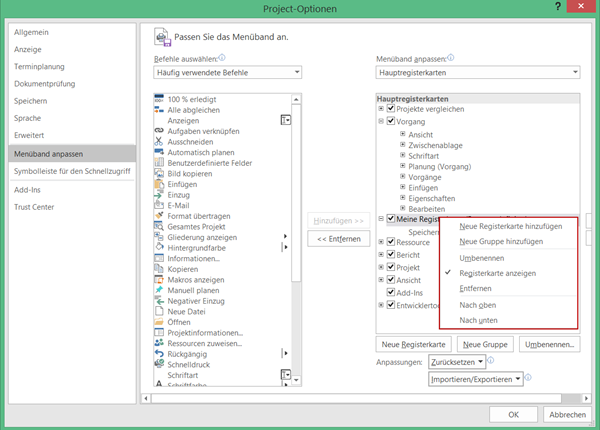The width and height of the screenshot is (600, 430).
Task: Open the 'Häufig verwendete Befehle' dropdown
Action: click(x=228, y=72)
